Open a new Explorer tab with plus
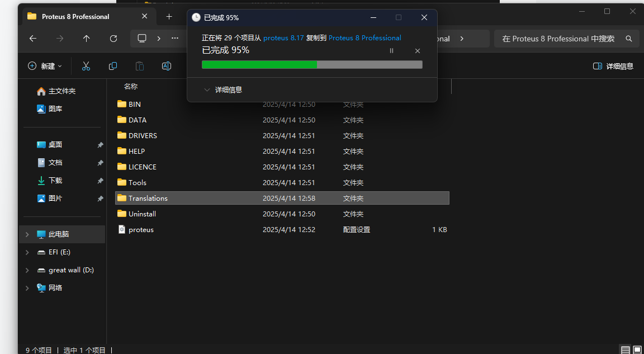Viewport: 644px width, 354px height. (169, 16)
